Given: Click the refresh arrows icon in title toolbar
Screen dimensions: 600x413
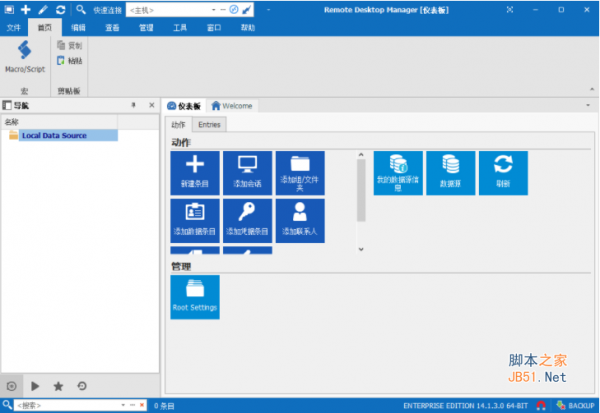Looking at the screenshot, I should [60, 10].
